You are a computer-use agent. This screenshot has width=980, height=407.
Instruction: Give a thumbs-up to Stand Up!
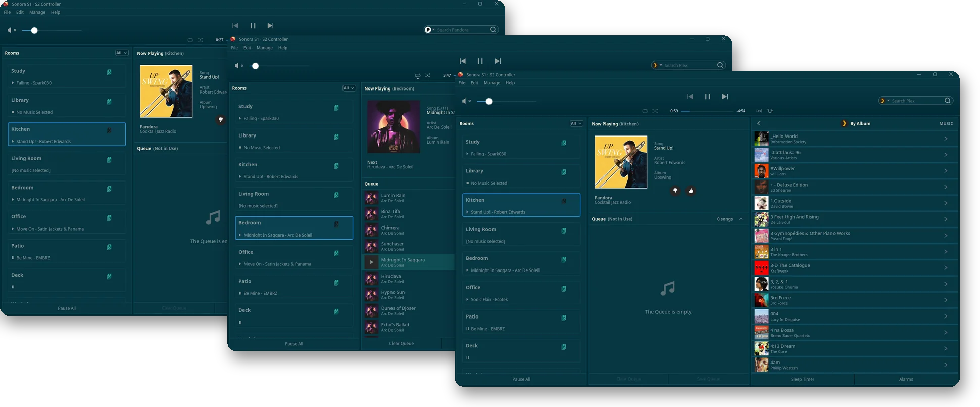(x=691, y=191)
